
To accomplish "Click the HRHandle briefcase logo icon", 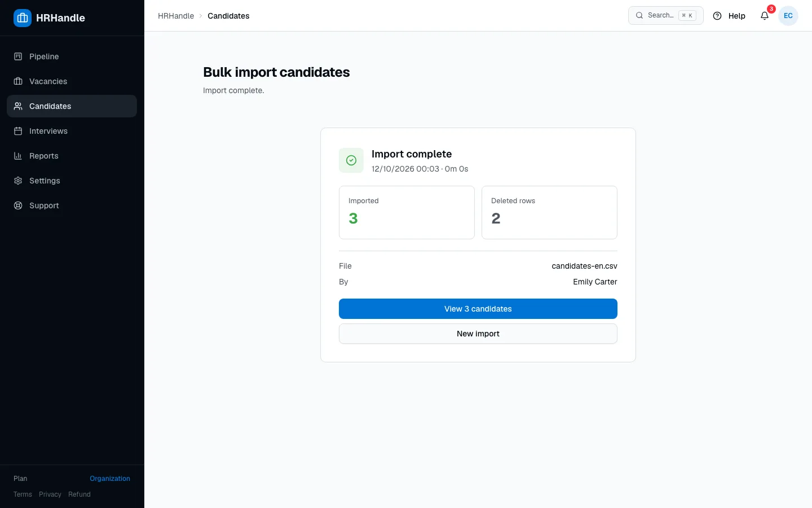I will click(x=23, y=18).
